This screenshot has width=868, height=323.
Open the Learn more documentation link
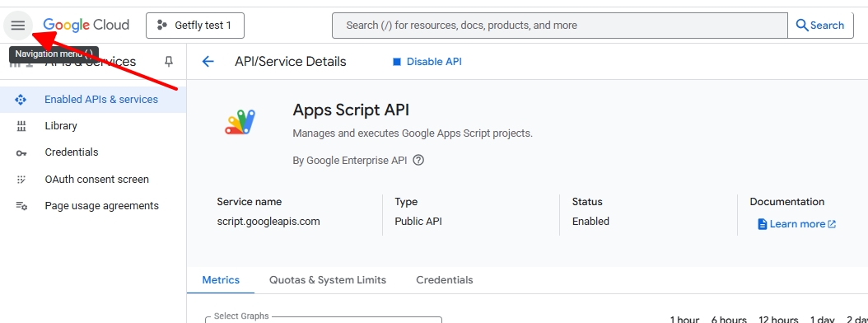pyautogui.click(x=796, y=224)
